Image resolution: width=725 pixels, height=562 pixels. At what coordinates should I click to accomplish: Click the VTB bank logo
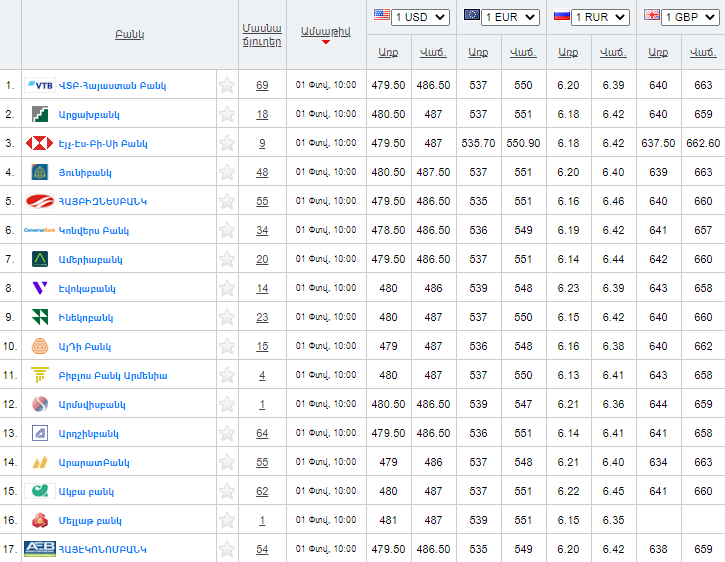[41, 85]
